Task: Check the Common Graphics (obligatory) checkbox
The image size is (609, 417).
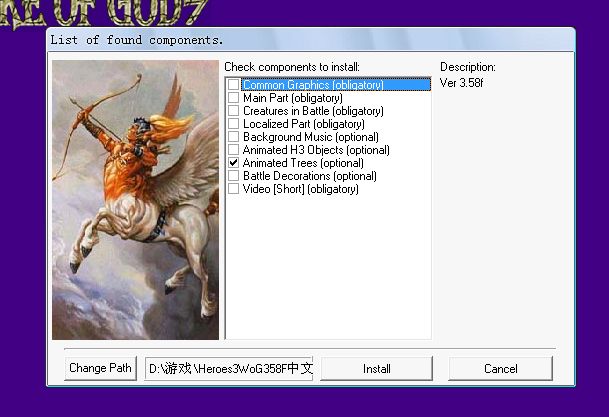Action: coord(233,85)
